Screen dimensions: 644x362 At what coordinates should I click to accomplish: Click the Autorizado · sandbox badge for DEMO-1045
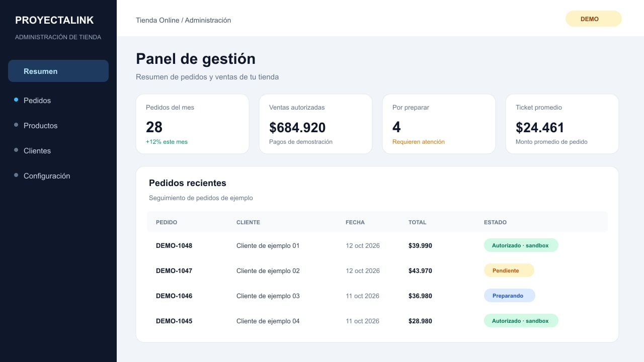tap(521, 321)
